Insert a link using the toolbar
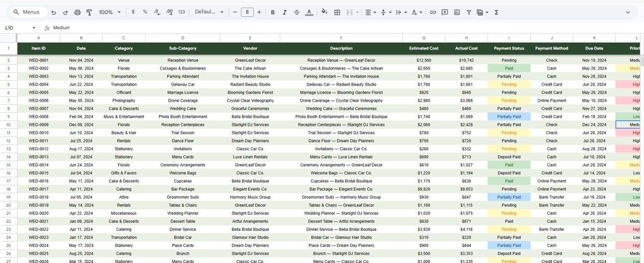 (433, 12)
